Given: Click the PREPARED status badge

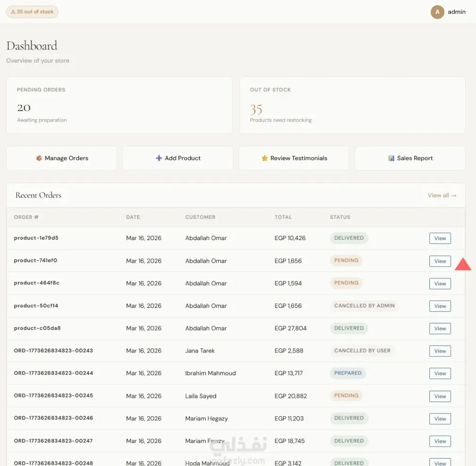Looking at the screenshot, I should pyautogui.click(x=348, y=373).
